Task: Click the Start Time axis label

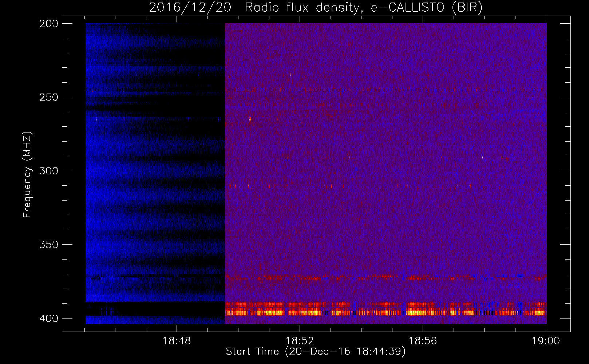Action: [x=316, y=352]
